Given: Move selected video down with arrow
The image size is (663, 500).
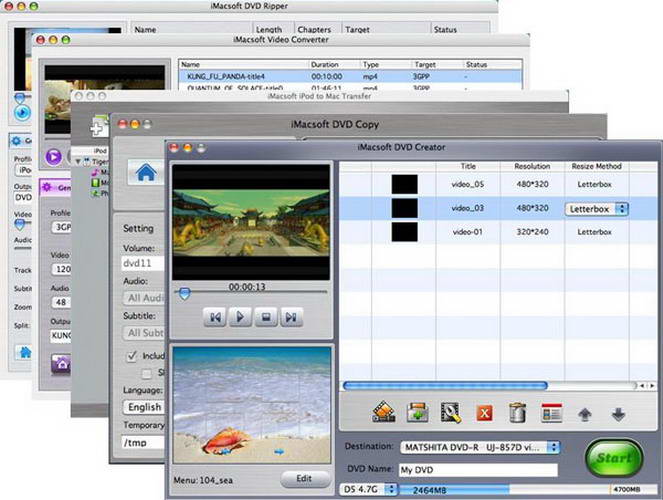Looking at the screenshot, I should pos(617,411).
